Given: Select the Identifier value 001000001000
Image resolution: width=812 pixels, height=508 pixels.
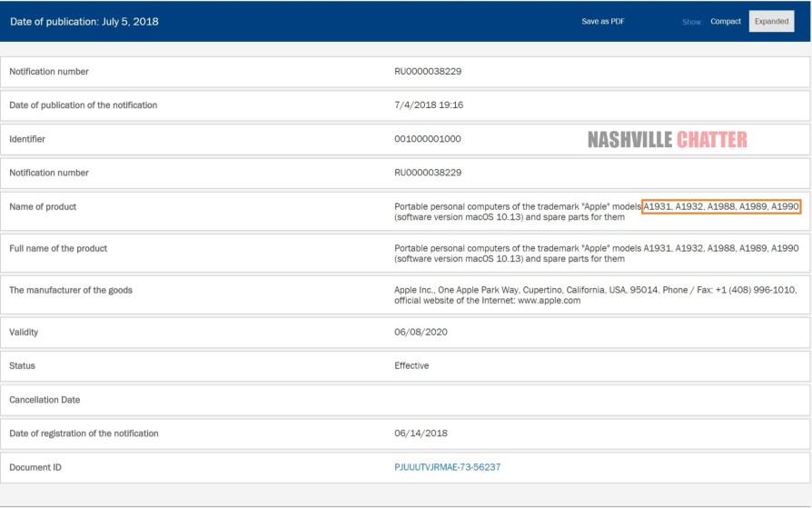Looking at the screenshot, I should (x=428, y=139).
